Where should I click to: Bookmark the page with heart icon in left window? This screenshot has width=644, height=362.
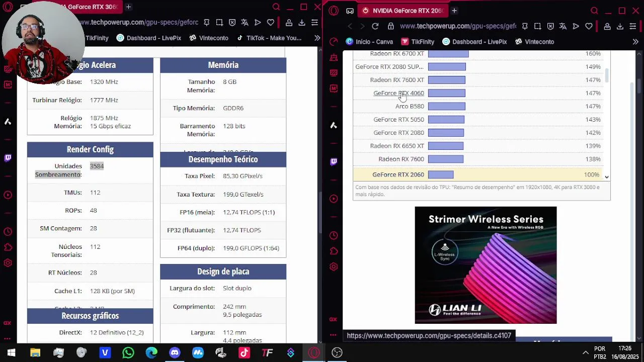click(271, 22)
